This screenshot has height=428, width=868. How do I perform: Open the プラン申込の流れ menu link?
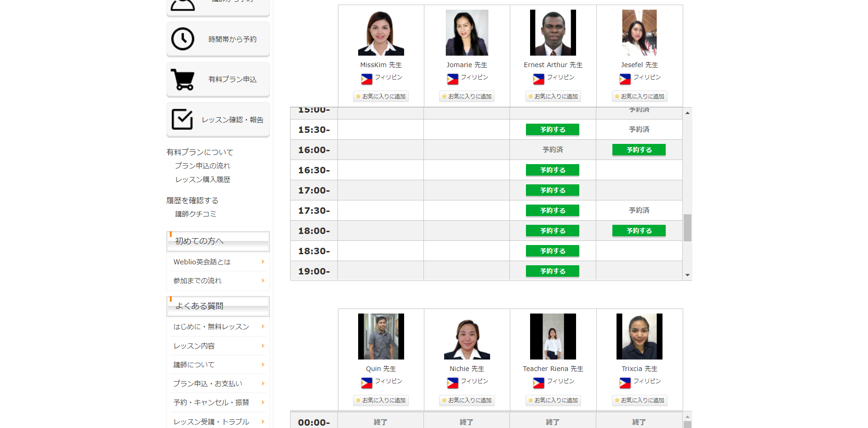pyautogui.click(x=202, y=165)
